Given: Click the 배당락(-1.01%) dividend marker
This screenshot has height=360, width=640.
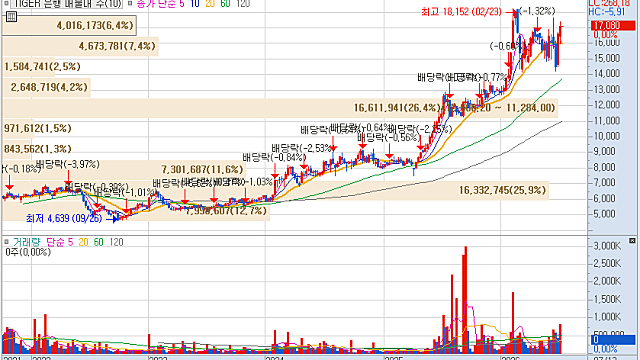Looking at the screenshot, I should pyautogui.click(x=126, y=192).
